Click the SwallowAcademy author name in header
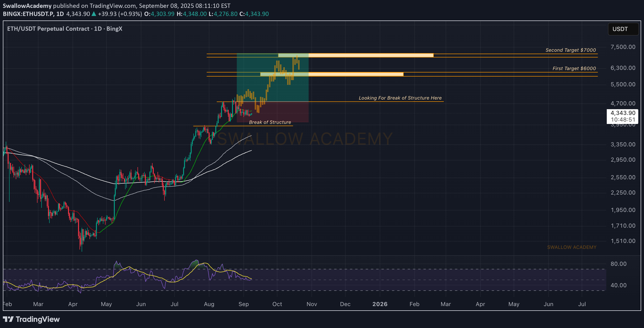The height and width of the screenshot is (328, 644). point(27,6)
